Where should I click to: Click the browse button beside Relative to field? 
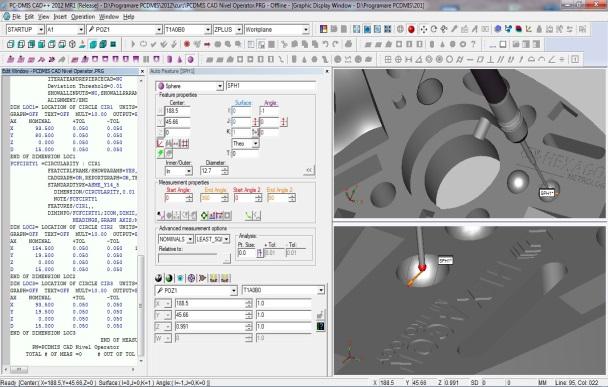point(227,258)
